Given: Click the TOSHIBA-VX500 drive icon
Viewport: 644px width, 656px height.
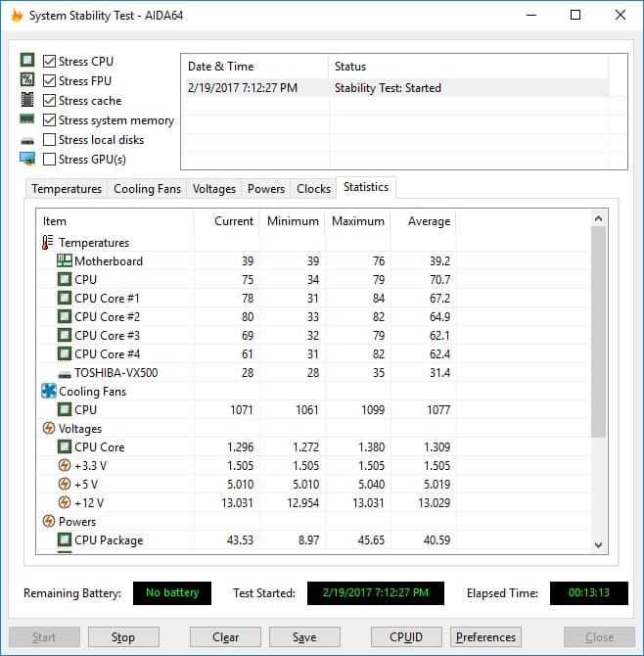Looking at the screenshot, I should click(64, 374).
